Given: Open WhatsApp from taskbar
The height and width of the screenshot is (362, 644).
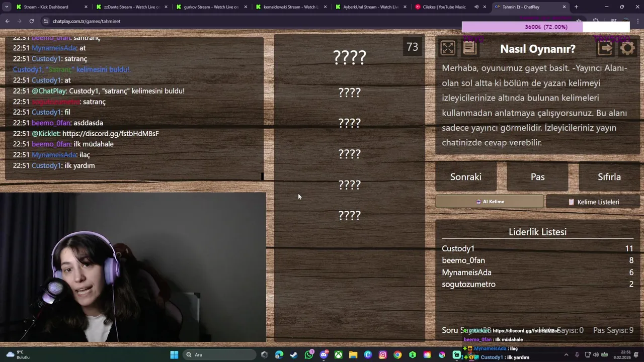Looking at the screenshot, I should [309, 354].
